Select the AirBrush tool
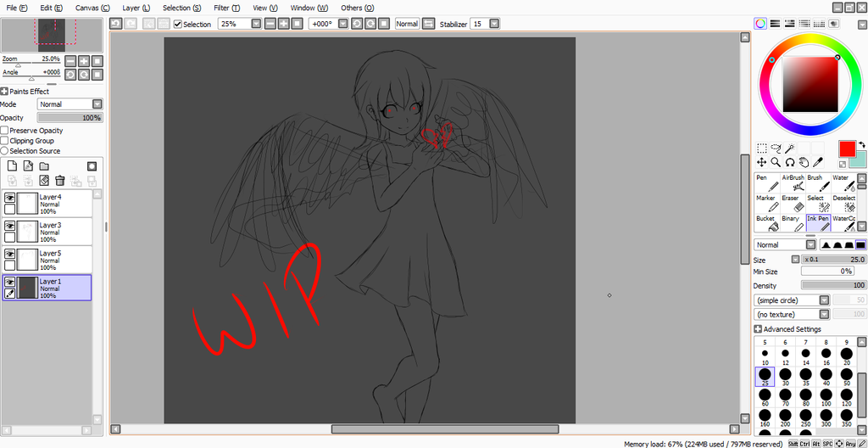 pos(793,183)
